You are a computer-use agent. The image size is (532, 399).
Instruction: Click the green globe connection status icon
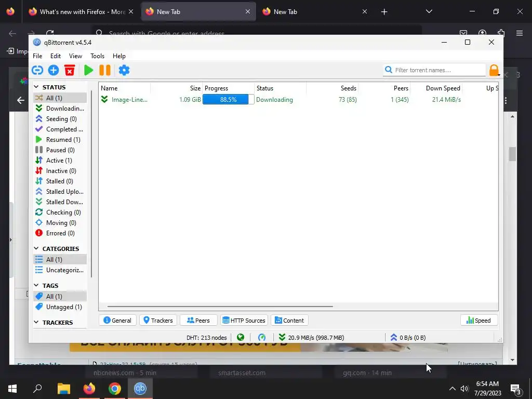(241, 337)
